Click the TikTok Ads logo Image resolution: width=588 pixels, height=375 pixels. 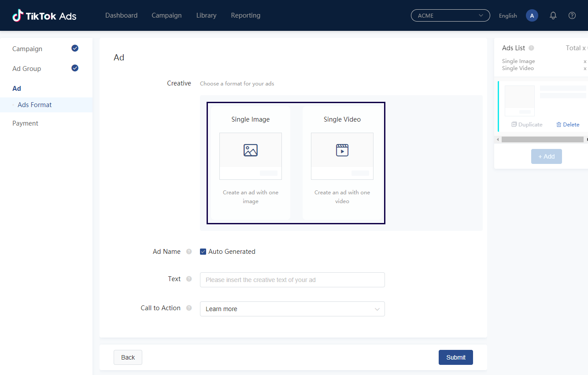tap(44, 16)
